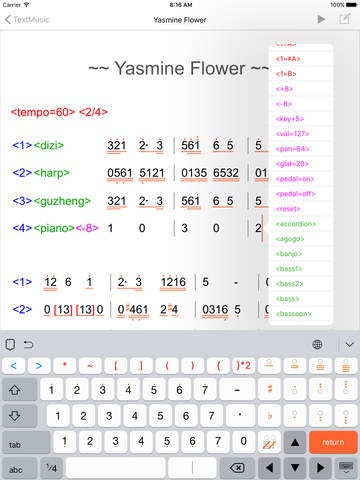Move cursor up with arrow key

click(x=295, y=442)
